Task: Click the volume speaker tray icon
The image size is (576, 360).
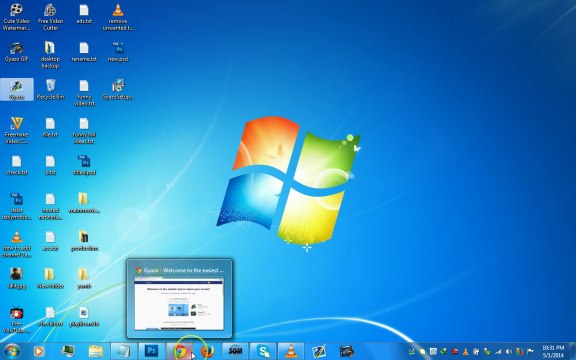Action: tap(509, 352)
